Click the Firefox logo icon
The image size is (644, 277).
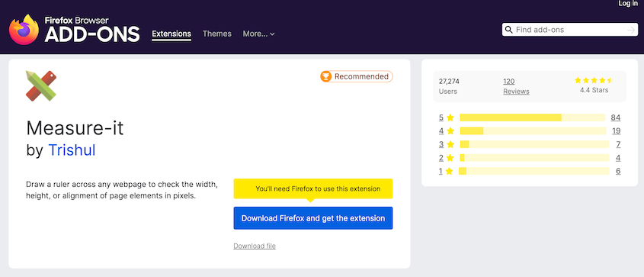coord(24,29)
